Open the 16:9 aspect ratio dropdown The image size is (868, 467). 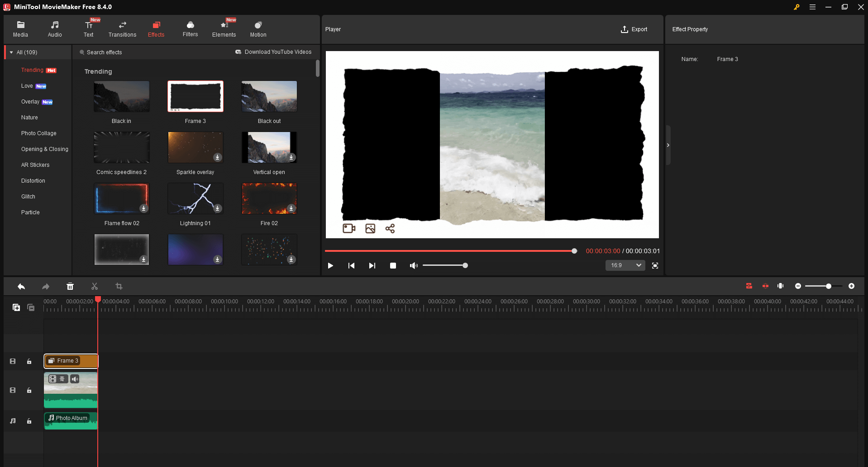(625, 265)
